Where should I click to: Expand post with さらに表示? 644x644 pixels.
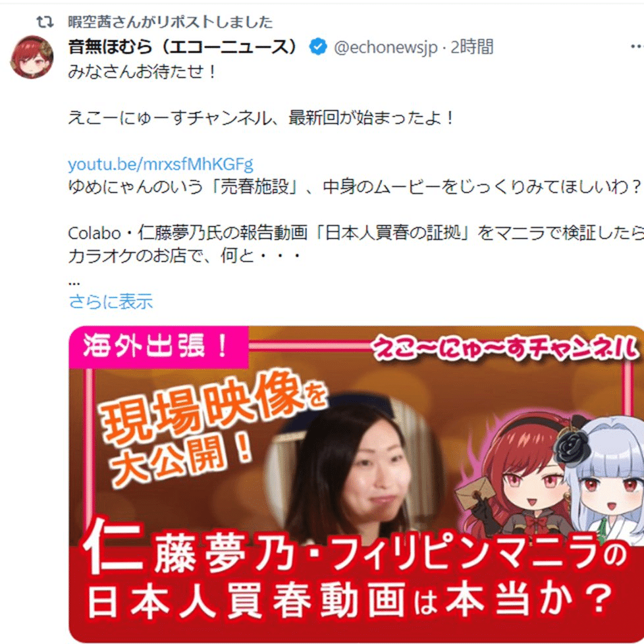111,301
